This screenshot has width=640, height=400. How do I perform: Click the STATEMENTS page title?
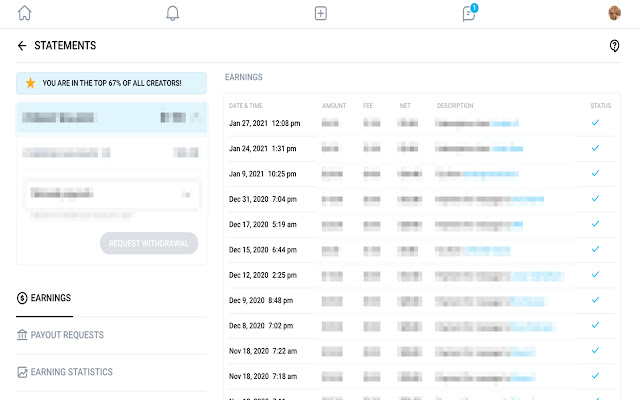click(x=65, y=45)
